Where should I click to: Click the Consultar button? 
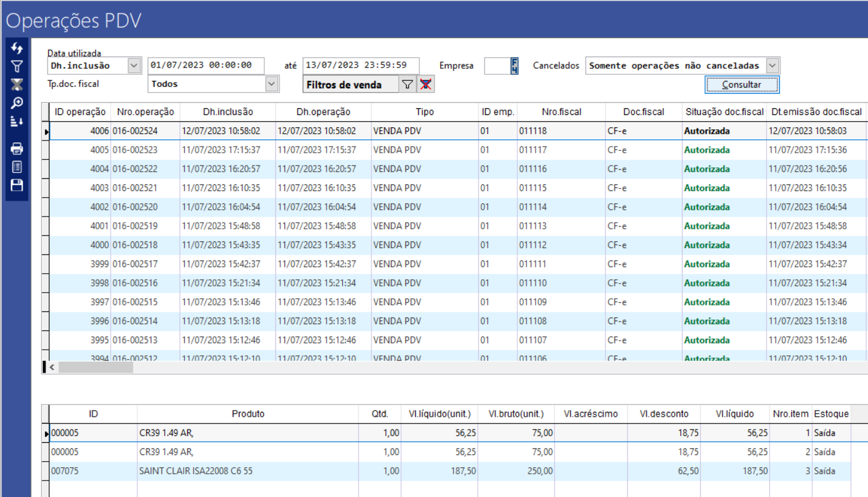742,85
